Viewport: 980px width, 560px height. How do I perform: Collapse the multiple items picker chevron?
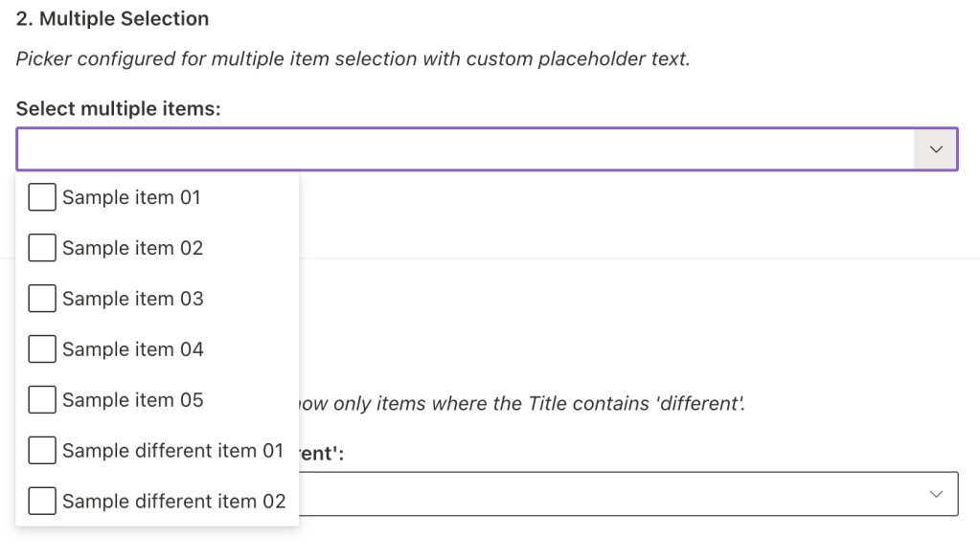coord(936,149)
